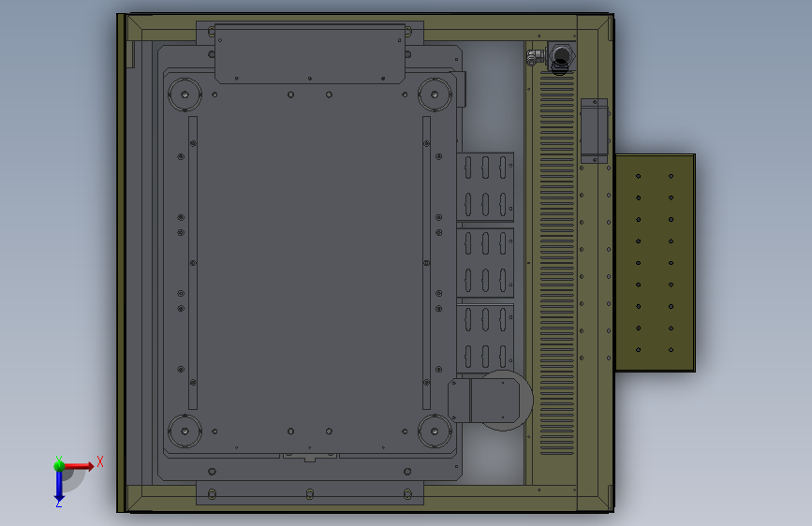The image size is (812, 526).
Task: Select the small rectangular latch block on the right frame
Action: pyautogui.click(x=594, y=131)
